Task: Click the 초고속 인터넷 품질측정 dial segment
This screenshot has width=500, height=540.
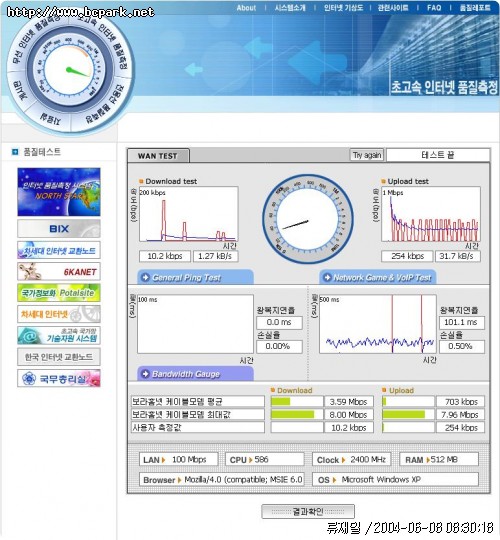Action: point(105,41)
